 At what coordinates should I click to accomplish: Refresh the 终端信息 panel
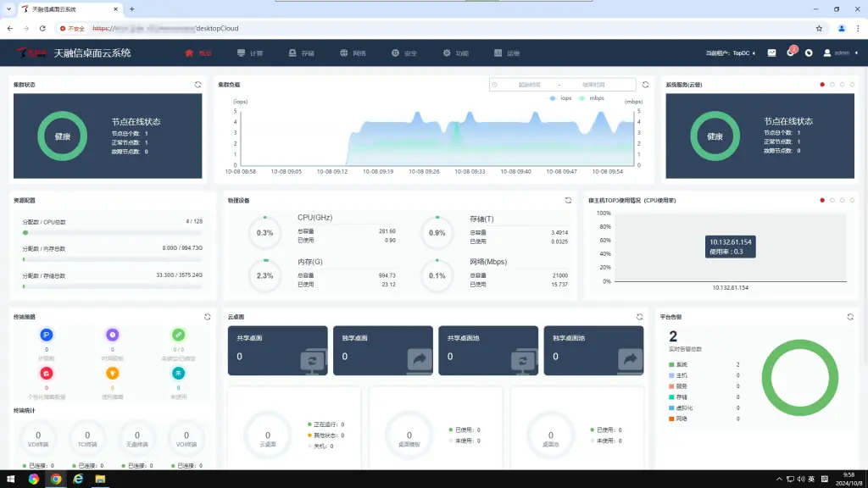(x=207, y=317)
